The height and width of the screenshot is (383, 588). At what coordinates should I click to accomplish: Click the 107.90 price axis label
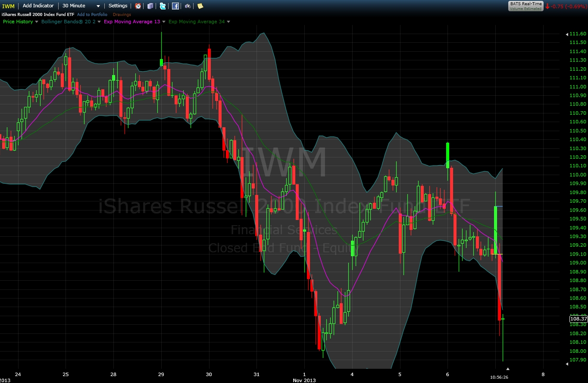point(578,360)
